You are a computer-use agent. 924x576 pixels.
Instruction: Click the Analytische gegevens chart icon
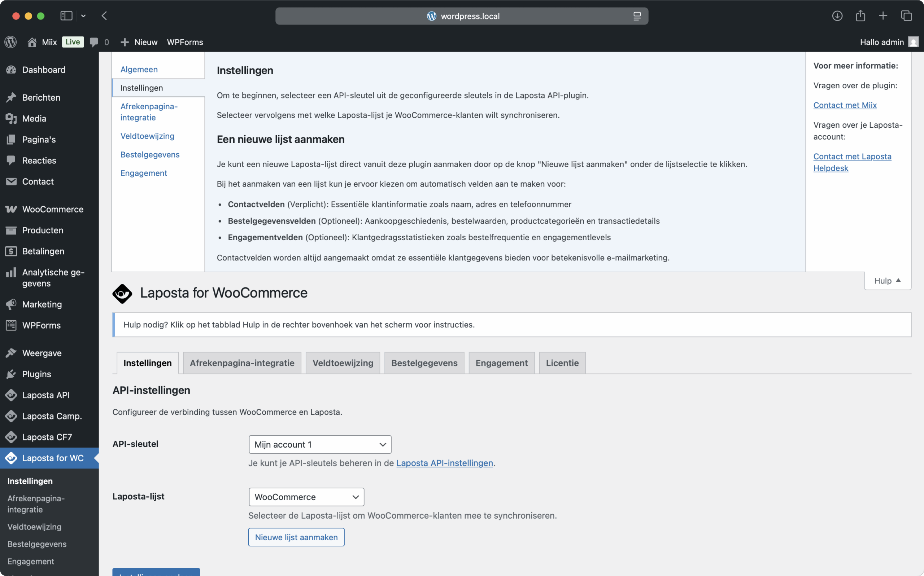[11, 272]
